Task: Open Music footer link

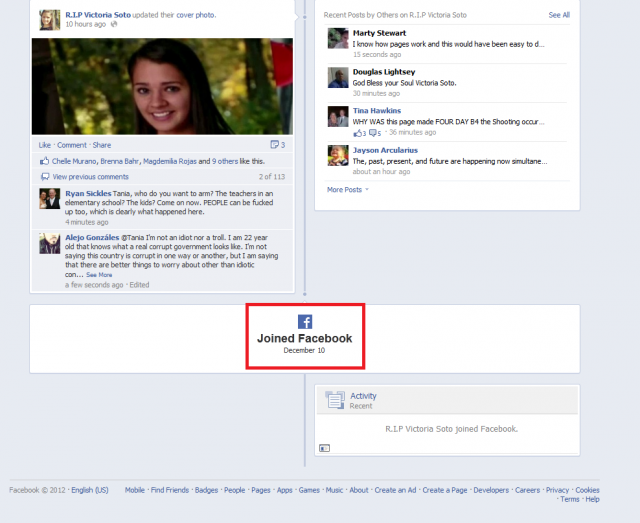Action: point(334,490)
